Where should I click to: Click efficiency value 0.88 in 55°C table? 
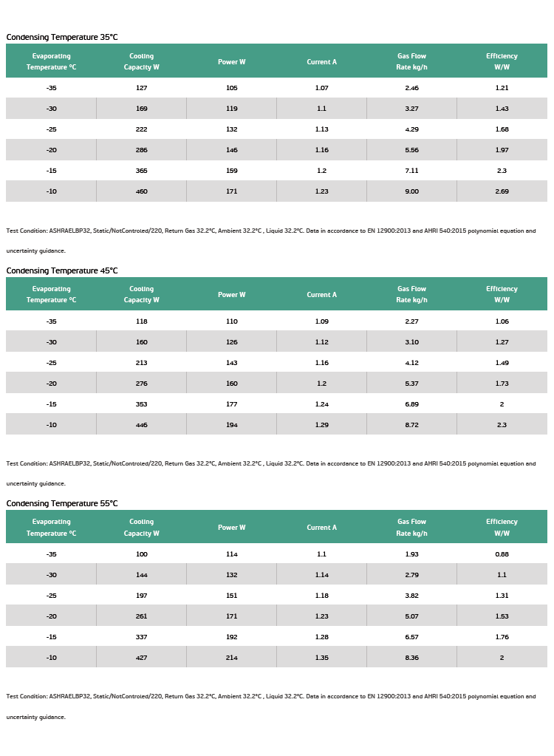tap(502, 554)
